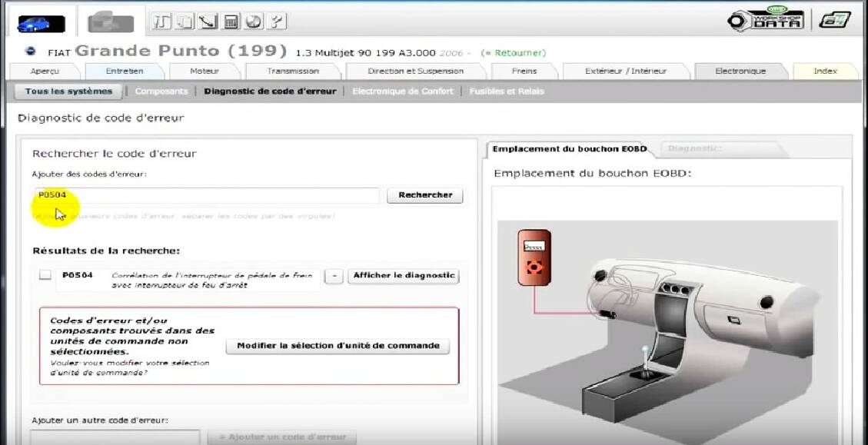Click the logo right of Workshop Data
This screenshot has height=445, width=868.
pos(835,20)
